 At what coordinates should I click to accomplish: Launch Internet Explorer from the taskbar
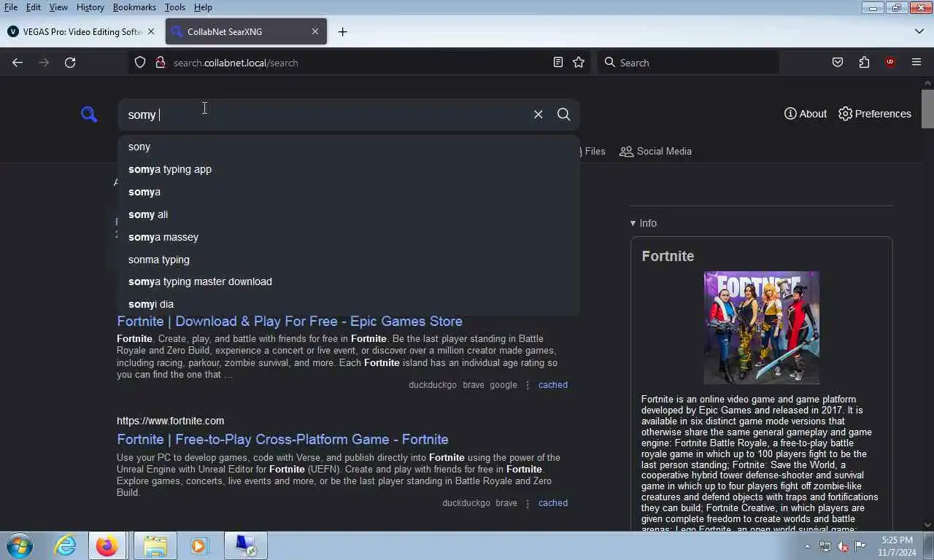65,545
